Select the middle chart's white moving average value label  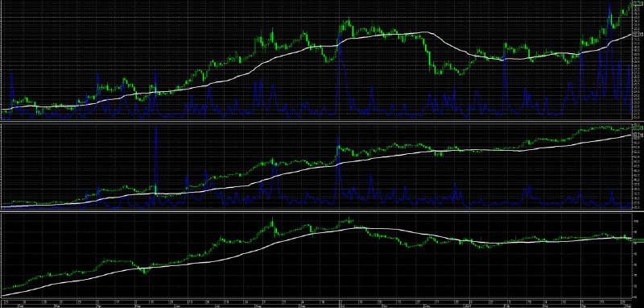pyautogui.click(x=638, y=135)
